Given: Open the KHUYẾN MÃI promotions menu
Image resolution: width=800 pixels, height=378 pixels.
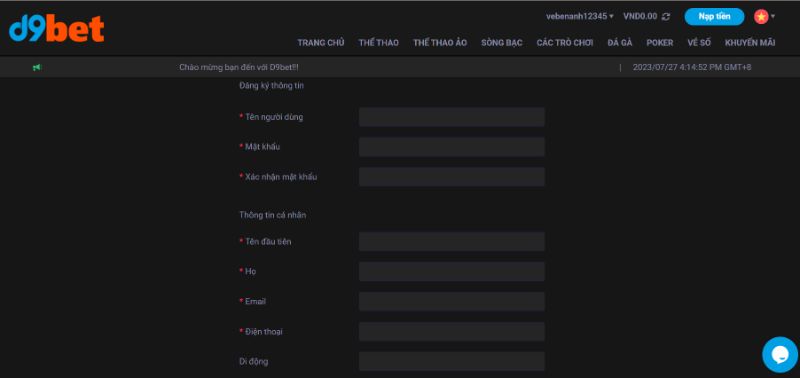Looking at the screenshot, I should 750,43.
